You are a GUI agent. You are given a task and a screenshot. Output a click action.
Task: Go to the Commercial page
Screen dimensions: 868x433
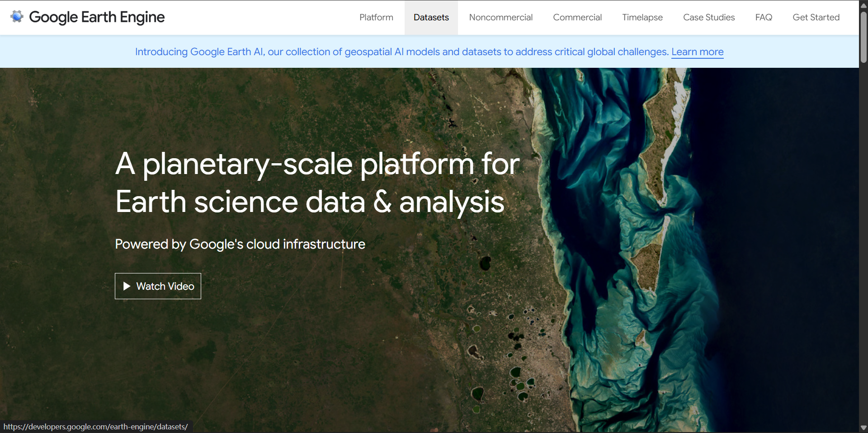pyautogui.click(x=577, y=17)
